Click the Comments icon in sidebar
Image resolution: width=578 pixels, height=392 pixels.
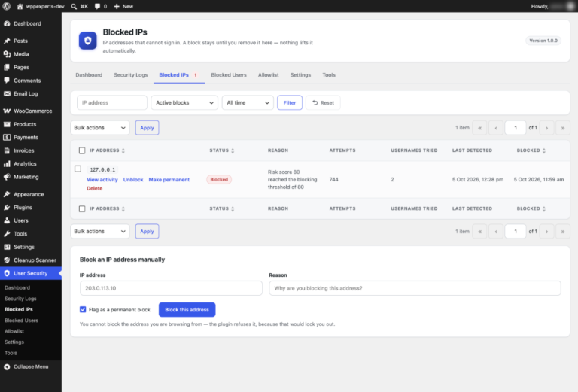coord(7,81)
